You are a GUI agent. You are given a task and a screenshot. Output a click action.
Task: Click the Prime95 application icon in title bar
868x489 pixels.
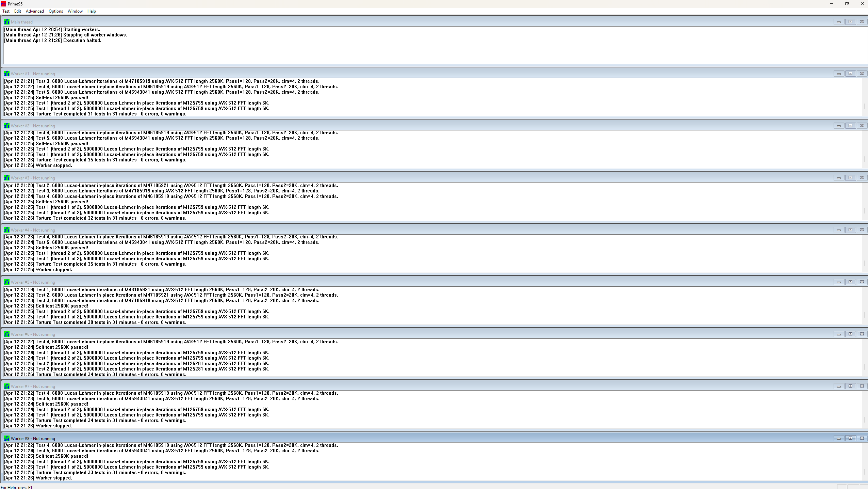pyautogui.click(x=3, y=4)
